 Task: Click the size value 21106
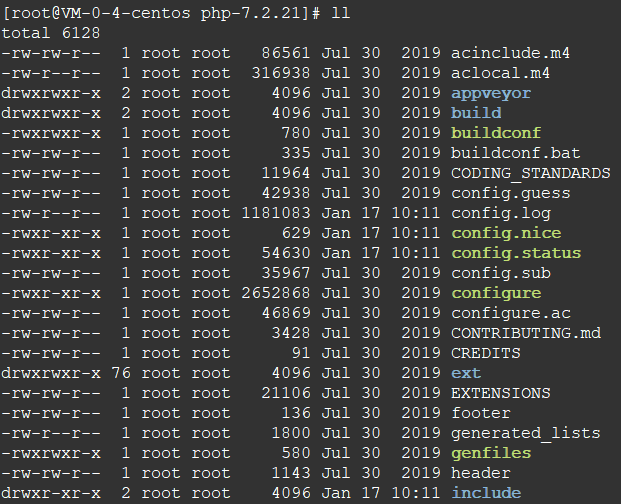286,393
